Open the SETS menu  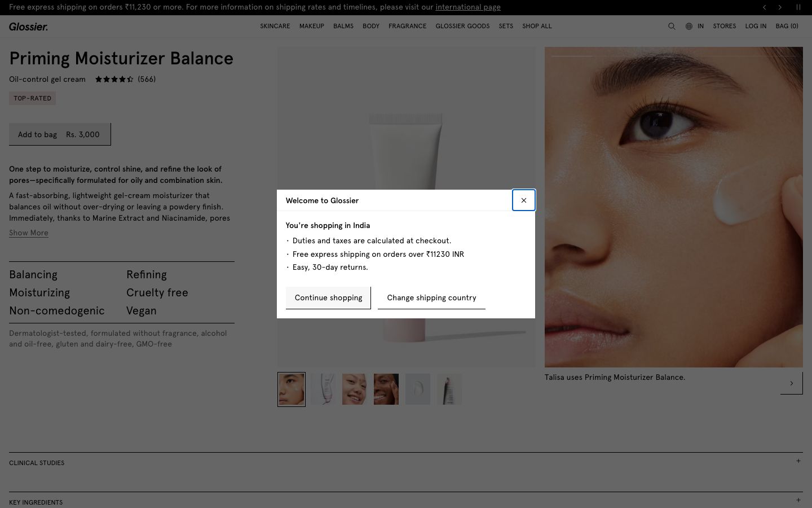click(x=506, y=26)
